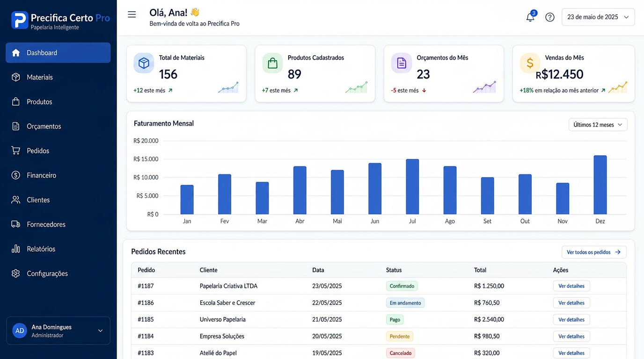Click the Orçamentos do Mês document icon
The image size is (644, 359).
(x=402, y=63)
